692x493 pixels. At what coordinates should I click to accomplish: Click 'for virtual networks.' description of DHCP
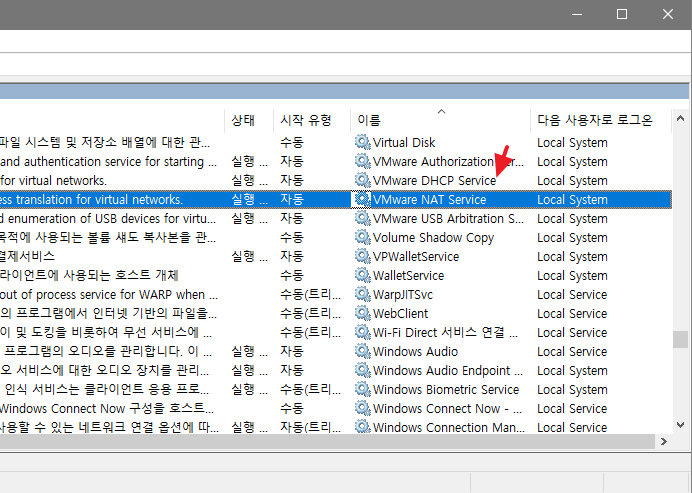point(53,181)
